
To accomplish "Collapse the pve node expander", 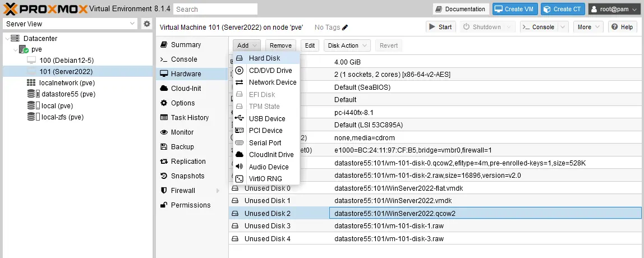I will (16, 50).
